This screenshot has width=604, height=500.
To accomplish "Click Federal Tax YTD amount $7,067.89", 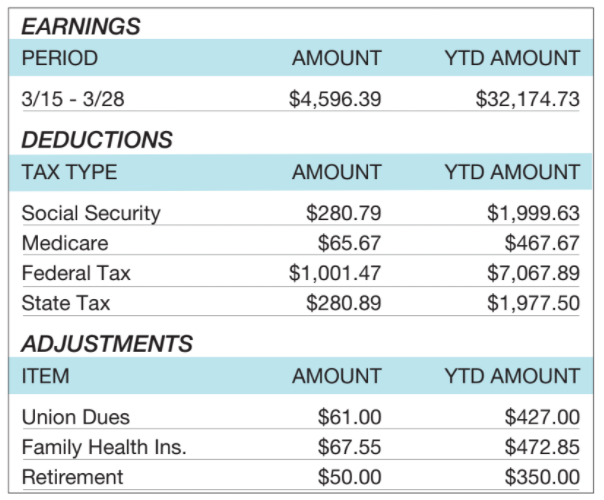I will [x=533, y=273].
